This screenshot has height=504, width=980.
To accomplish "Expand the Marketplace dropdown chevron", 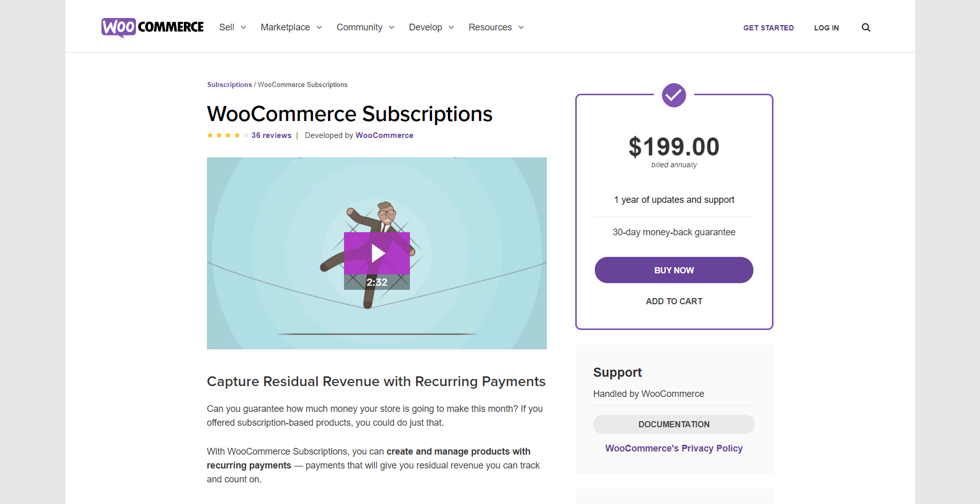I will coord(319,27).
